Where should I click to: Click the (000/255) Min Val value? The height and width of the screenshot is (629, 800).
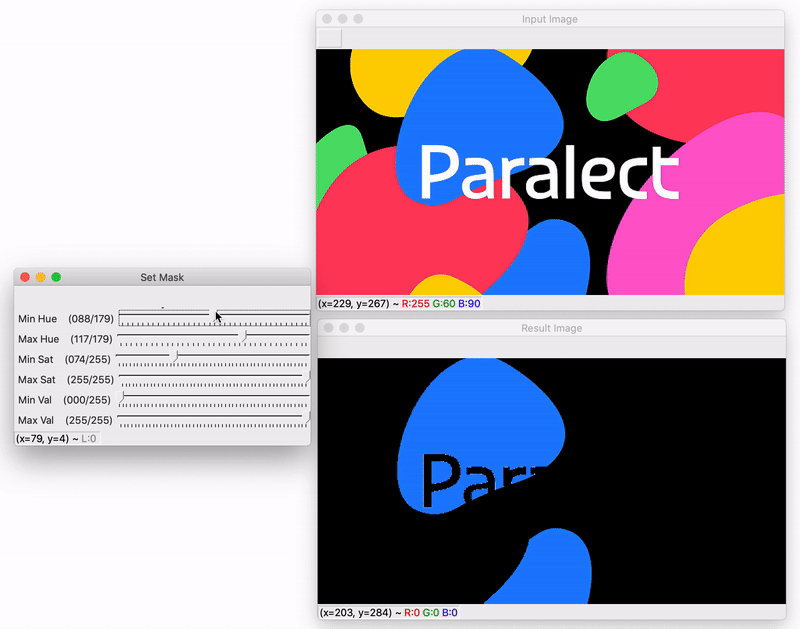tap(87, 400)
